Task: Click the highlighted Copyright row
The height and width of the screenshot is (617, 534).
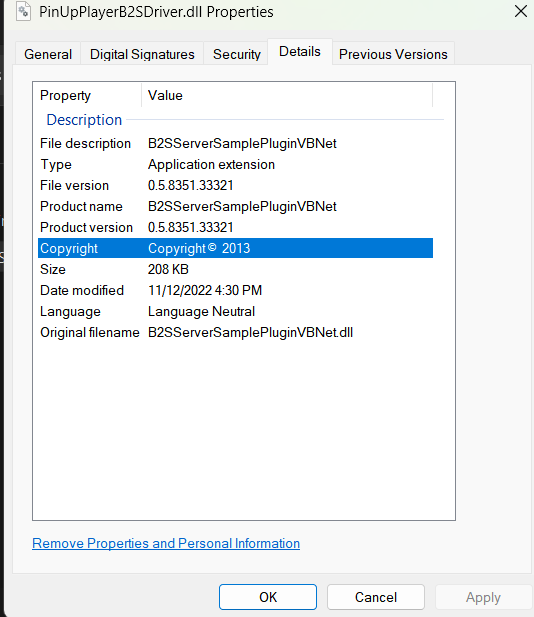Action: 235,248
